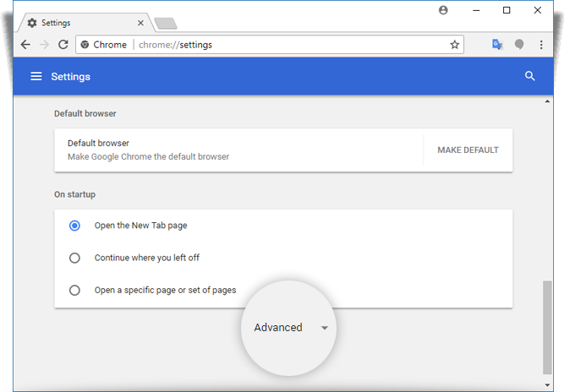The height and width of the screenshot is (392, 564).
Task: Click the chrome://settings address bar
Action: tap(270, 45)
